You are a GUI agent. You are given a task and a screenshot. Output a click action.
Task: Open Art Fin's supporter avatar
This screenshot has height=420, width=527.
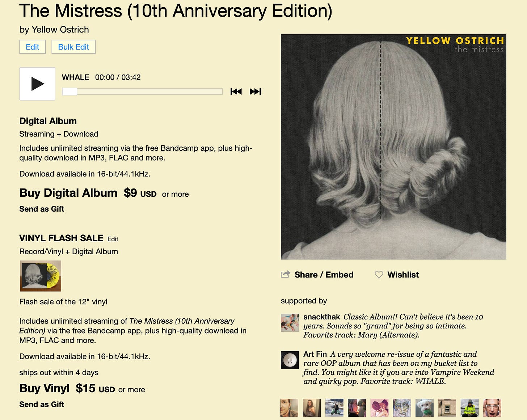tap(290, 360)
